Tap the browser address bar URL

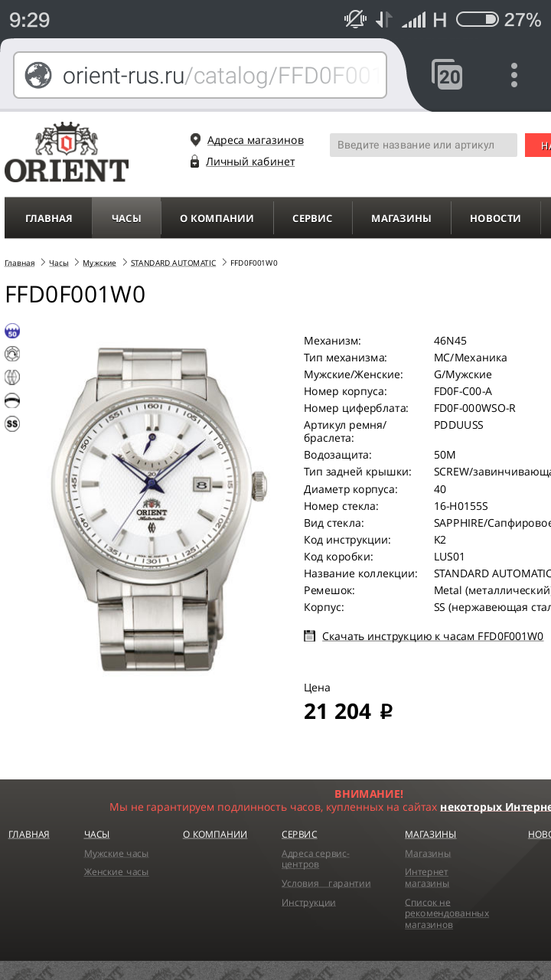[221, 75]
